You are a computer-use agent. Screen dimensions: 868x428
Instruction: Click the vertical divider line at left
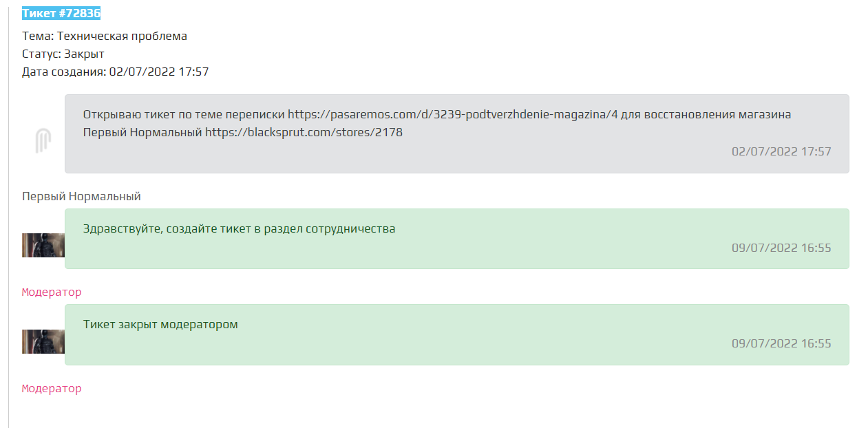pyautogui.click(x=9, y=214)
